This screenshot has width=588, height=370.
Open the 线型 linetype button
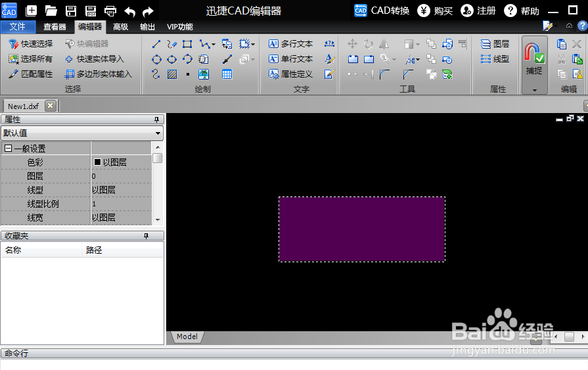point(495,59)
